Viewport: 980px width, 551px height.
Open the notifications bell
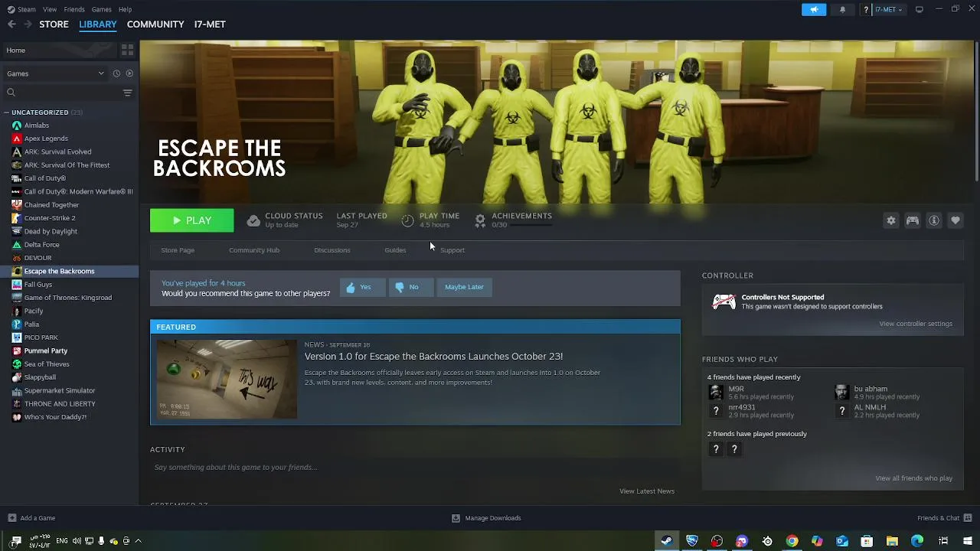pos(842,9)
